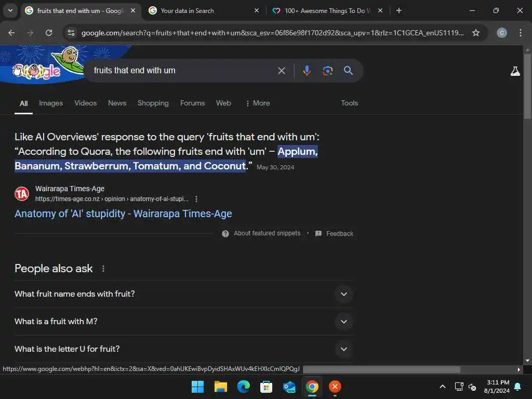532x399 pixels.
Task: Select the All results tab
Action: (x=23, y=103)
